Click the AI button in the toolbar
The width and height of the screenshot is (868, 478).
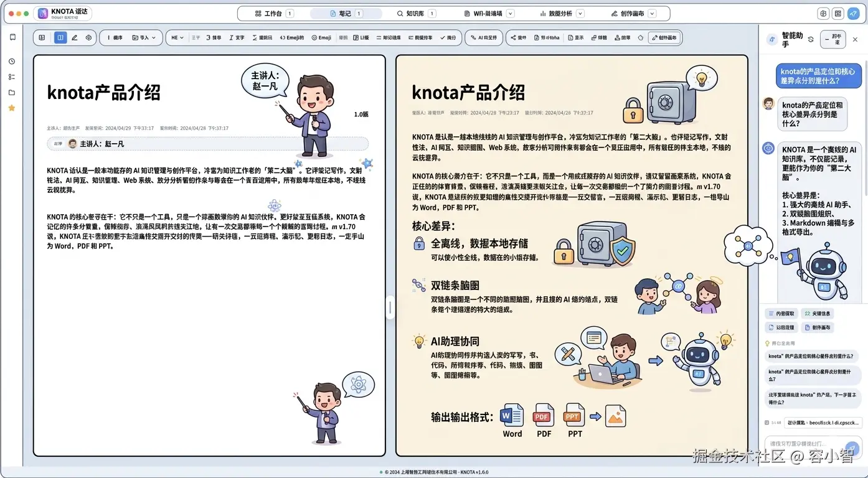click(484, 37)
